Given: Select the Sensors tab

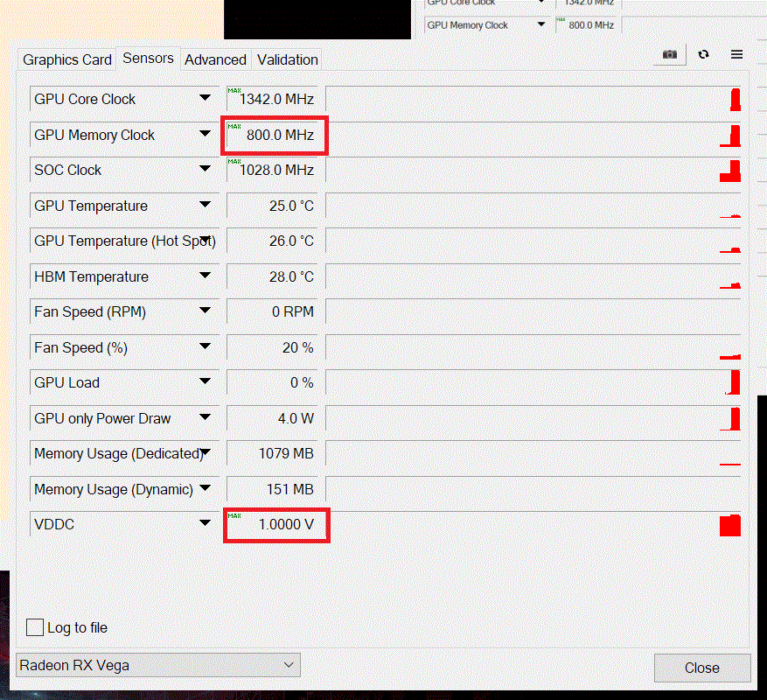Looking at the screenshot, I should point(148,59).
